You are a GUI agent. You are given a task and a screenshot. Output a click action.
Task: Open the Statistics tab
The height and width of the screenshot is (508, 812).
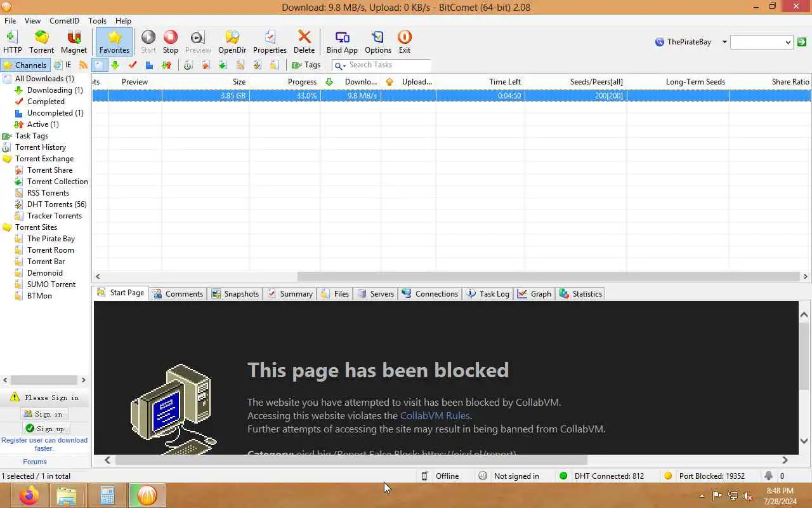580,293
